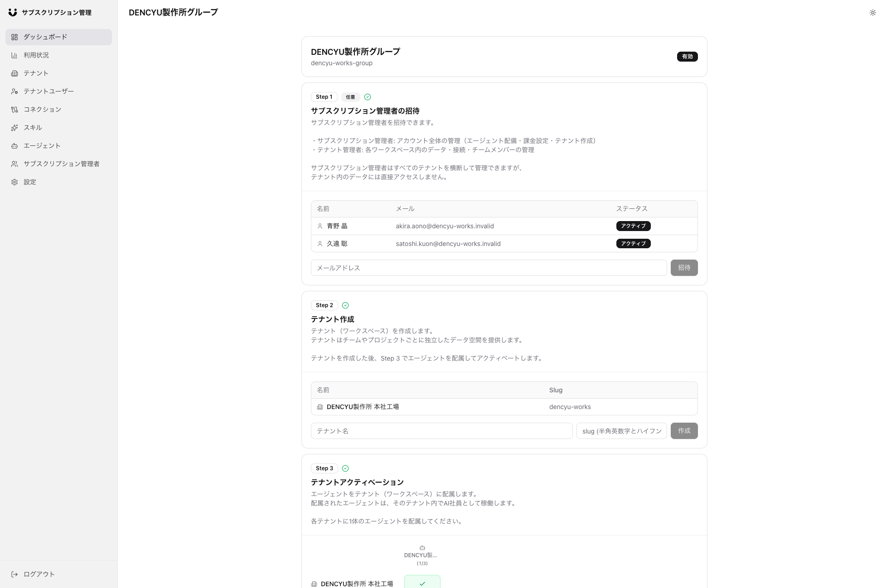Click the dashboard grid icon
The image size is (891, 588).
click(x=15, y=37)
